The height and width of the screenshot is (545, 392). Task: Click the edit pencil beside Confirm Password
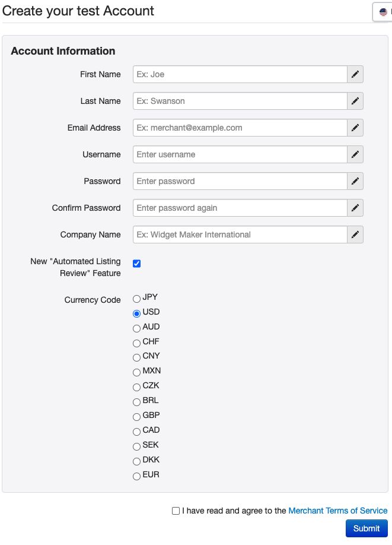point(355,208)
